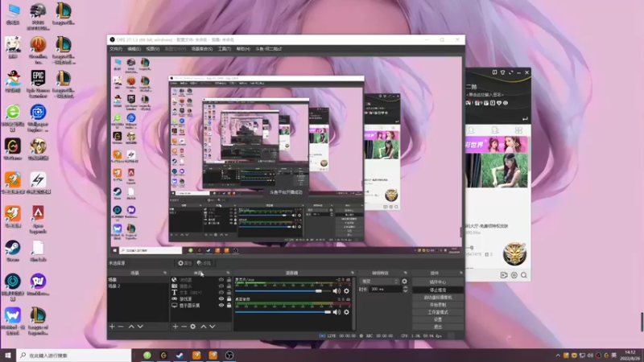
Task: Open the View (V) menu in OBS
Action: (153, 49)
